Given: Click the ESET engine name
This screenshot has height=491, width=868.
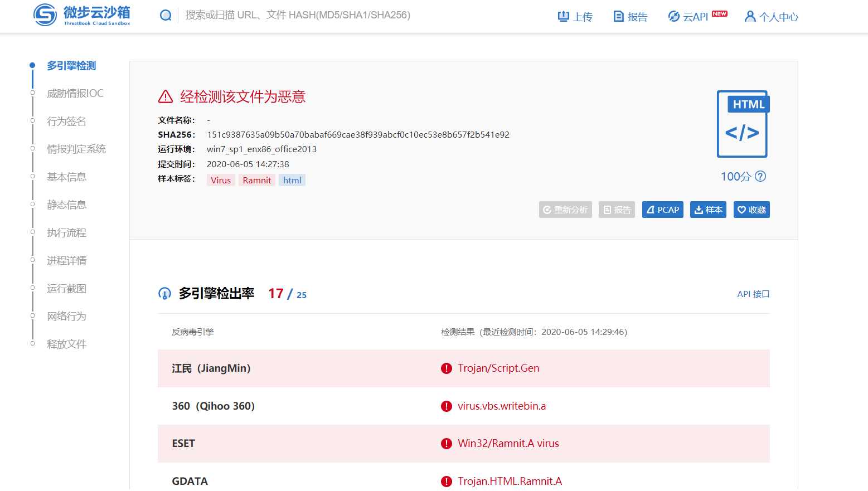Looking at the screenshot, I should click(183, 444).
